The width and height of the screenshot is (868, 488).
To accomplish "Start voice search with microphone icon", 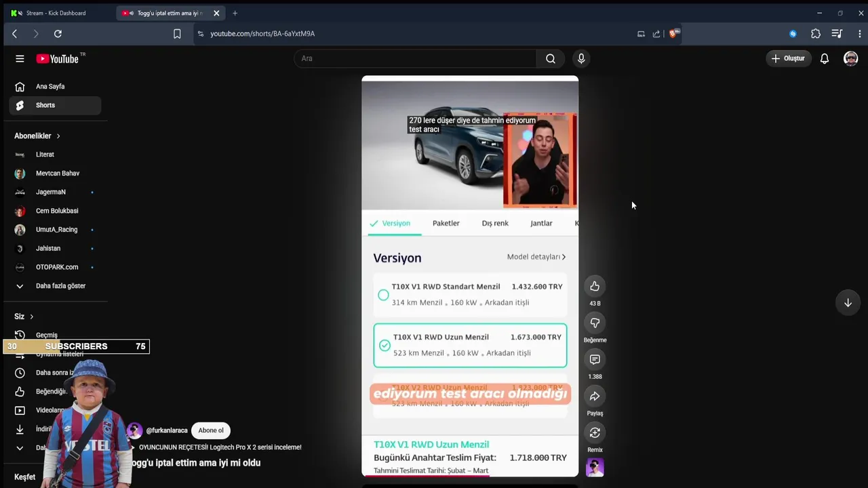I will point(581,59).
